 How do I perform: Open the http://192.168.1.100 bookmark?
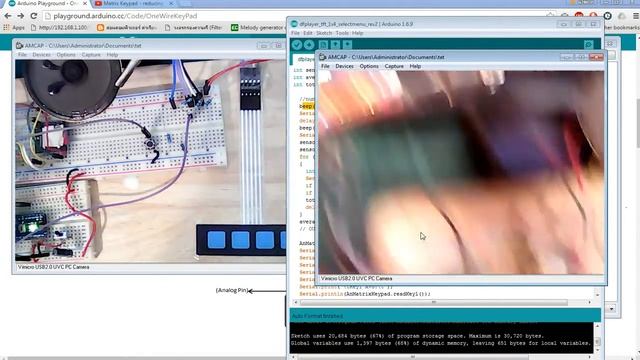(x=59, y=27)
